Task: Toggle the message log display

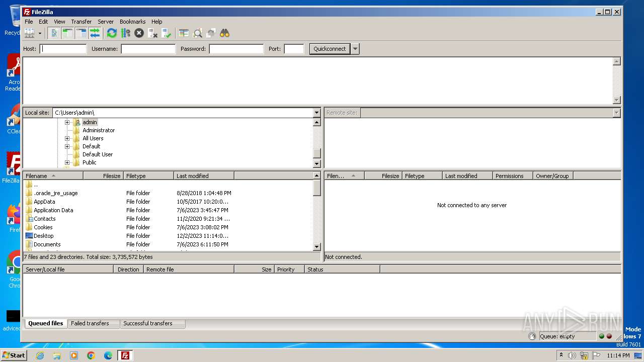Action: 54,33
